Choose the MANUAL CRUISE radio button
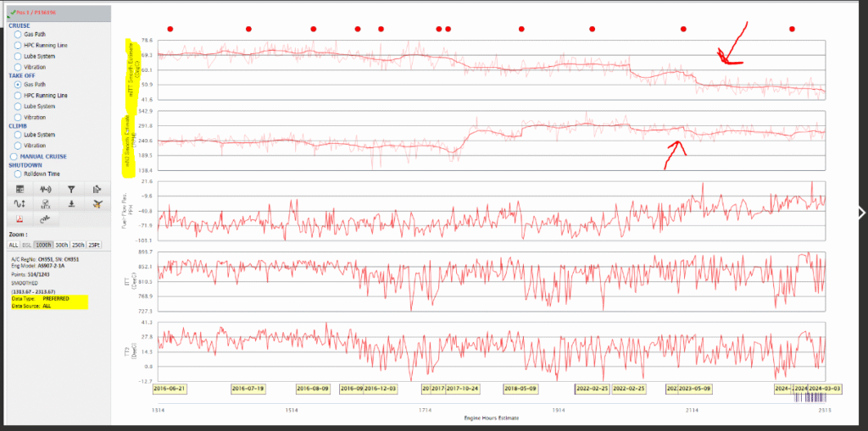 pyautogui.click(x=13, y=157)
